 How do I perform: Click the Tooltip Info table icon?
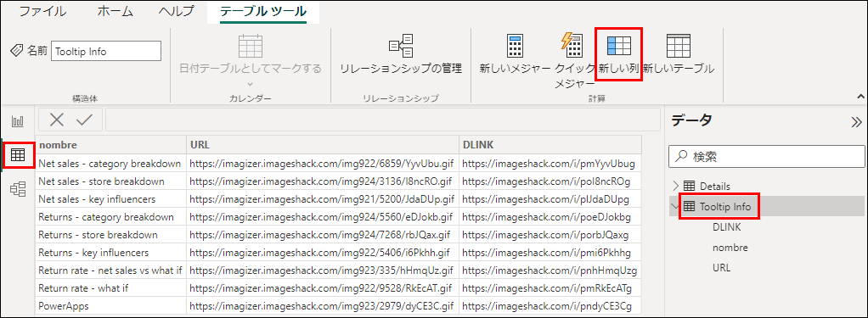click(x=689, y=207)
